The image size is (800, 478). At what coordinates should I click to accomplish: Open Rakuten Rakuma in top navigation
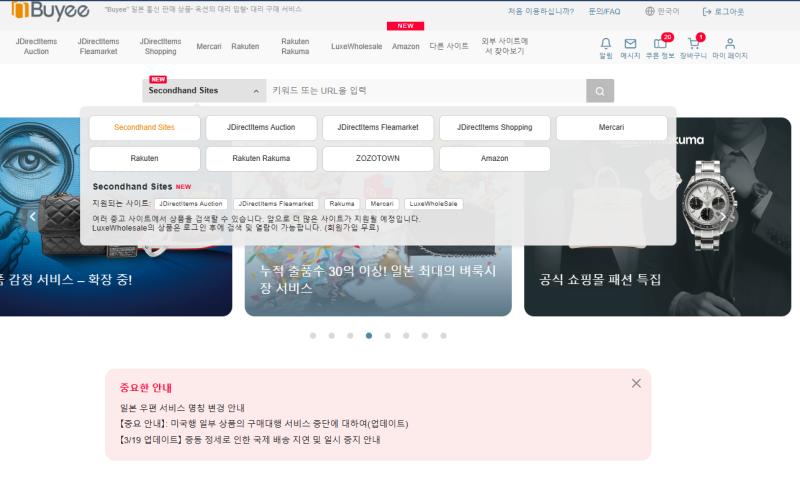pyautogui.click(x=295, y=46)
